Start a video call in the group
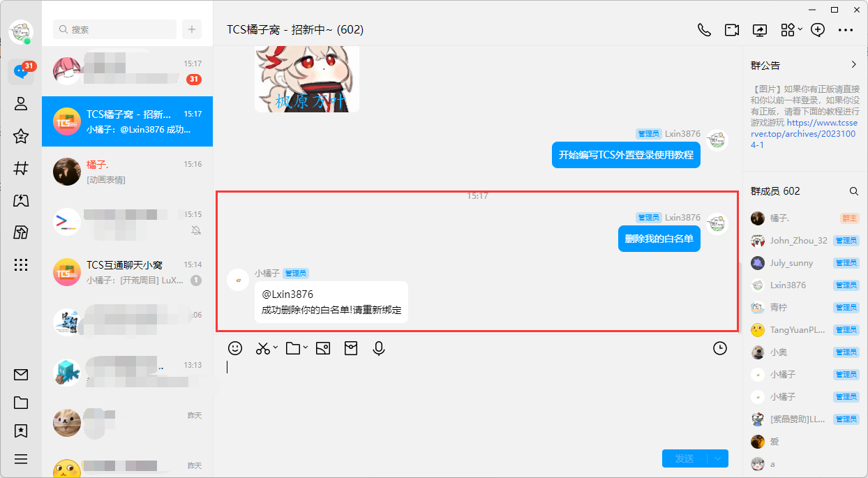Viewport: 868px width, 478px height. pyautogui.click(x=731, y=30)
